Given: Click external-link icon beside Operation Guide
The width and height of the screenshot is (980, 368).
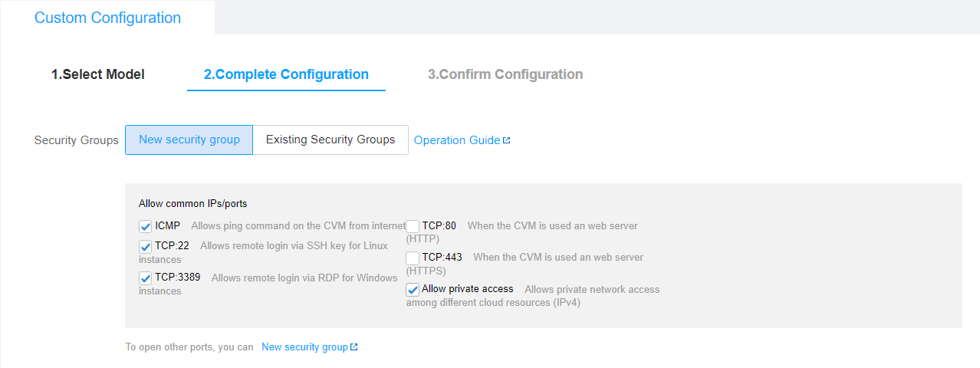Looking at the screenshot, I should pyautogui.click(x=506, y=140).
